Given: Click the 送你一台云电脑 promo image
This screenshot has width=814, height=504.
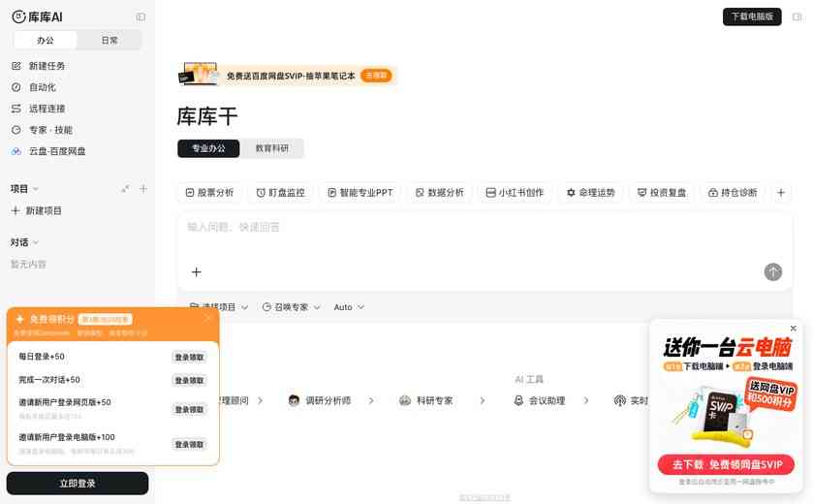Looking at the screenshot, I should (x=726, y=406).
